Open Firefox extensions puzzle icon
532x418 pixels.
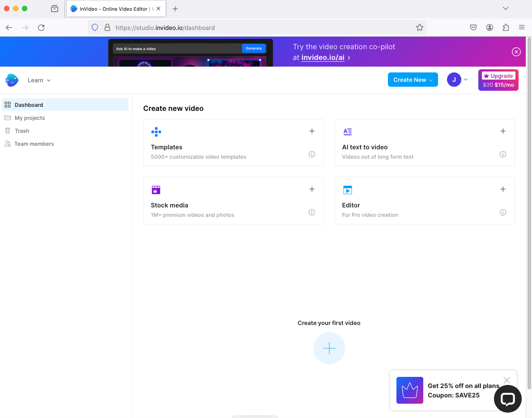click(506, 28)
